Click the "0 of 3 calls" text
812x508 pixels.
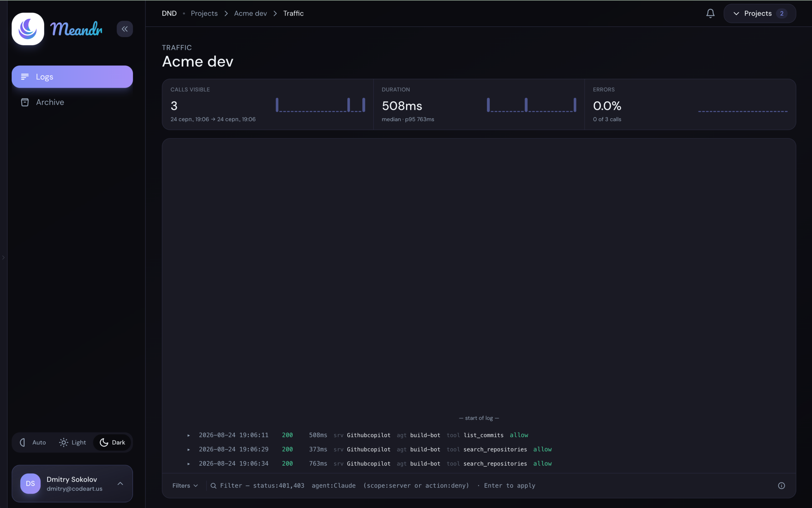click(x=607, y=119)
